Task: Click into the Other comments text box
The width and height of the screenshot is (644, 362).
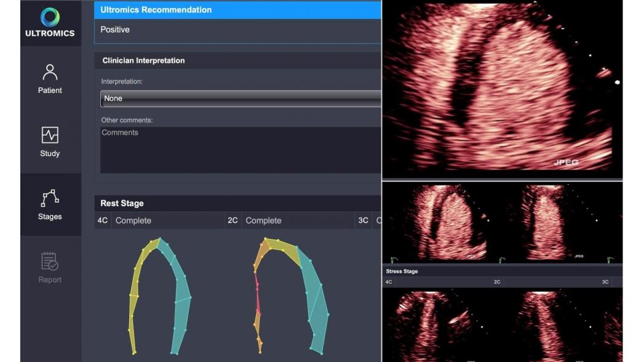Action: click(x=241, y=150)
